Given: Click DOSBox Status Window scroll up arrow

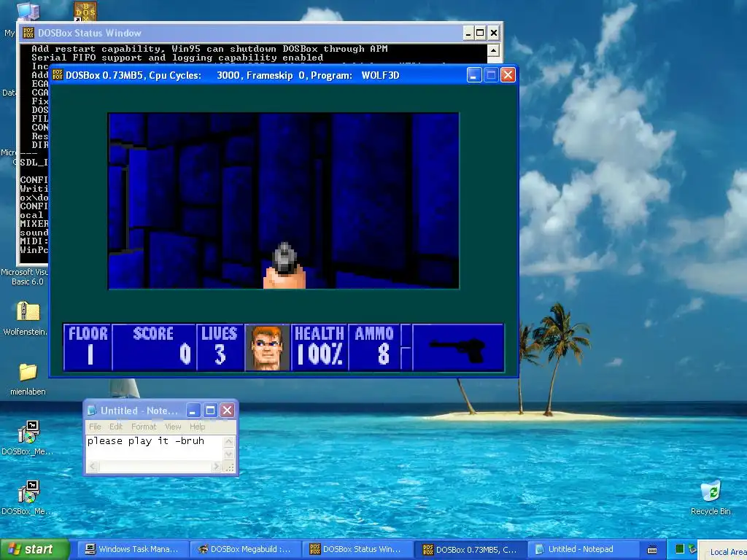Looking at the screenshot, I should click(x=493, y=50).
